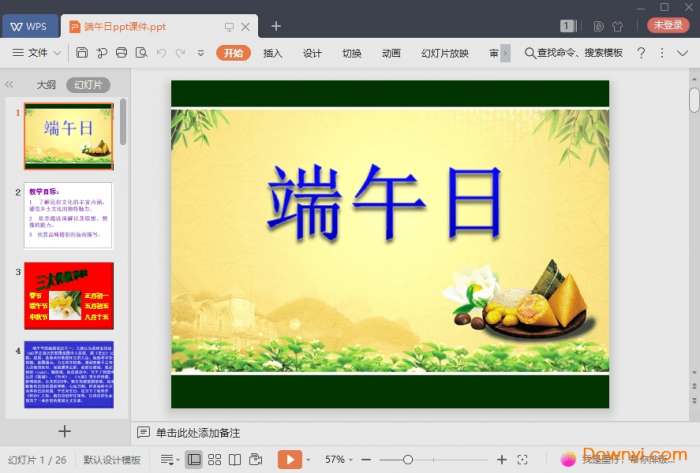Click the icon right of the Reading view icon
Screen dimensions: 700x473
(255, 459)
